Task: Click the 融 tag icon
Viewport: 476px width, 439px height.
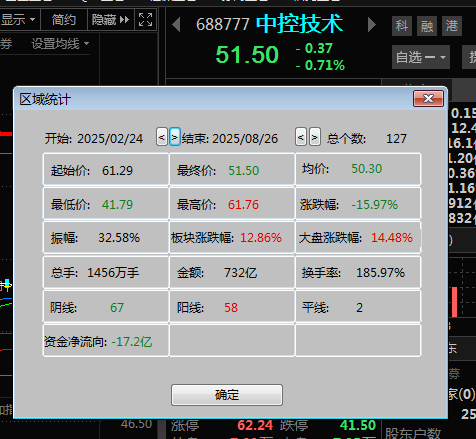Action: pyautogui.click(x=427, y=26)
